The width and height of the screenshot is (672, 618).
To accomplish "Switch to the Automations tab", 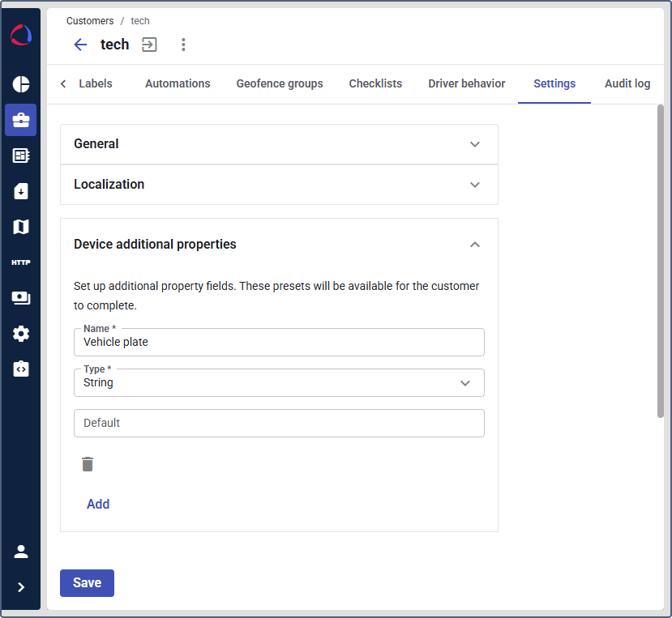I will click(178, 83).
